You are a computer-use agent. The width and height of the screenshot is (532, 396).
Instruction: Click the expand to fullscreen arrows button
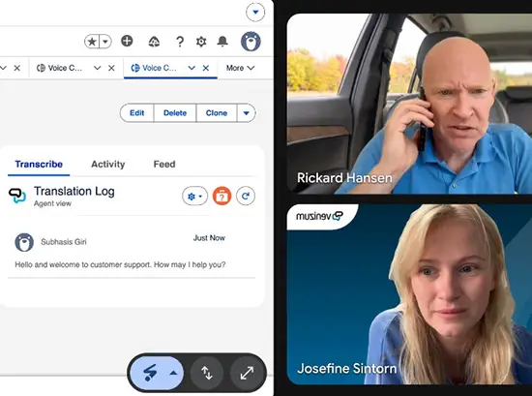pos(247,373)
